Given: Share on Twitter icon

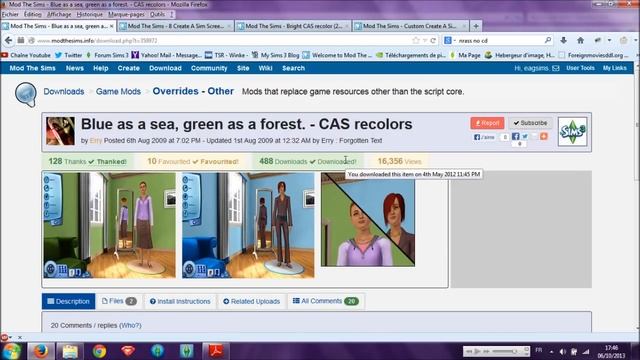Looking at the screenshot, I should click(x=525, y=136).
